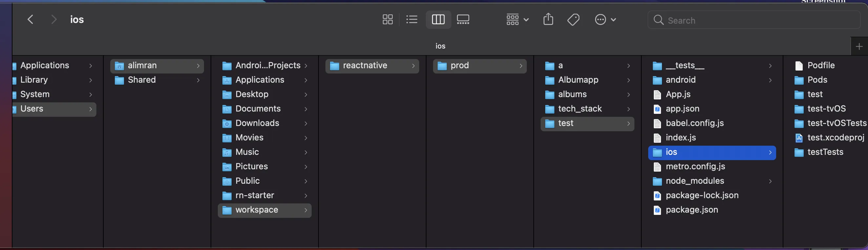The height and width of the screenshot is (250, 868).
Task: Open the Edit Tags icon
Action: pyautogui.click(x=573, y=20)
